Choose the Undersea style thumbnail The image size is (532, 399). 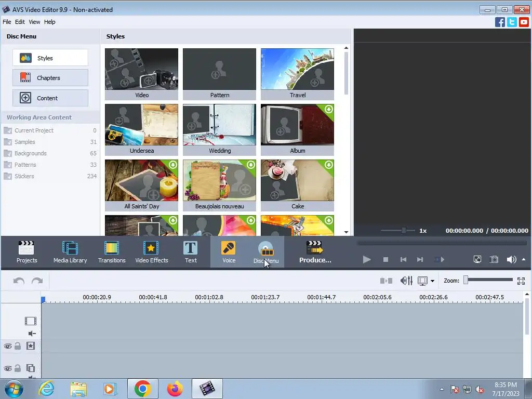141,125
